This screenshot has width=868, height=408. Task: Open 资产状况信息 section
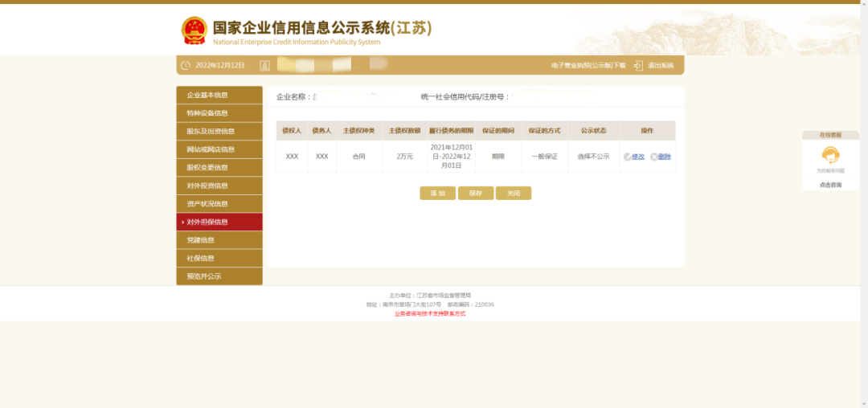[219, 204]
